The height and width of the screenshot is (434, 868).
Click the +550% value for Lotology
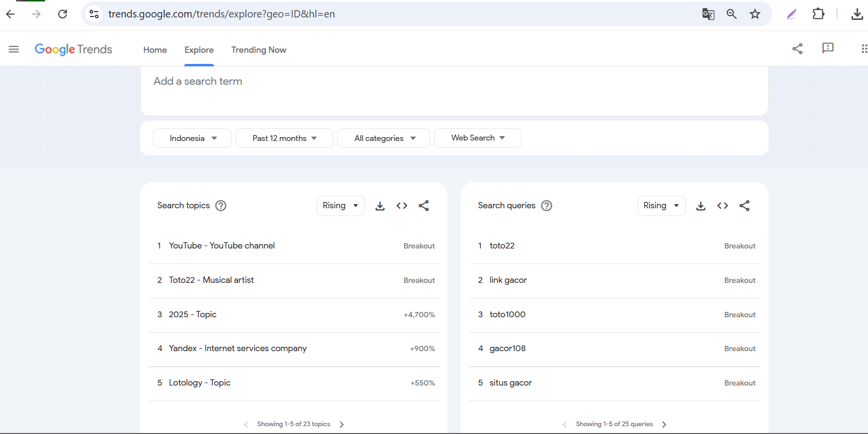422,383
